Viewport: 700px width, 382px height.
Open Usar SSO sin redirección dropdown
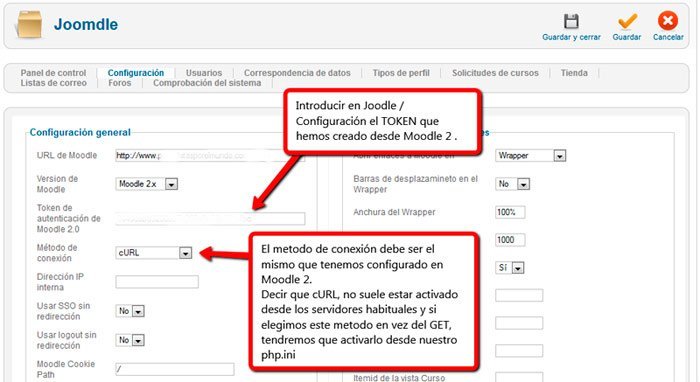(x=130, y=311)
